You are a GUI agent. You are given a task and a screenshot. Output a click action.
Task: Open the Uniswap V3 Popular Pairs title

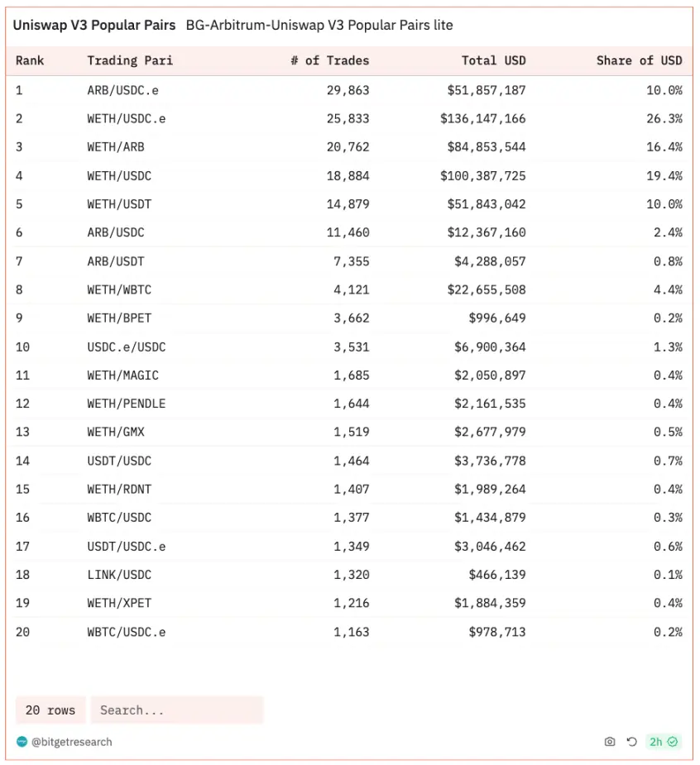(x=94, y=25)
